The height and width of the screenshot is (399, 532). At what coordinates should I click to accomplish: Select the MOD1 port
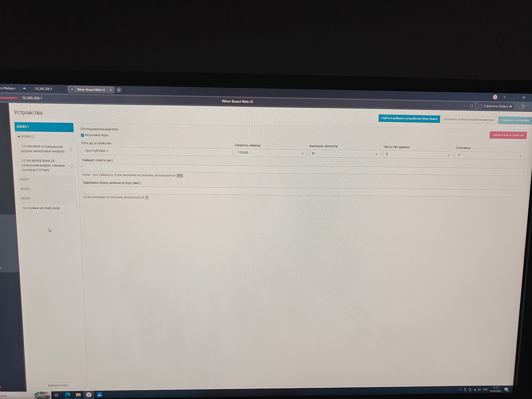(47, 180)
